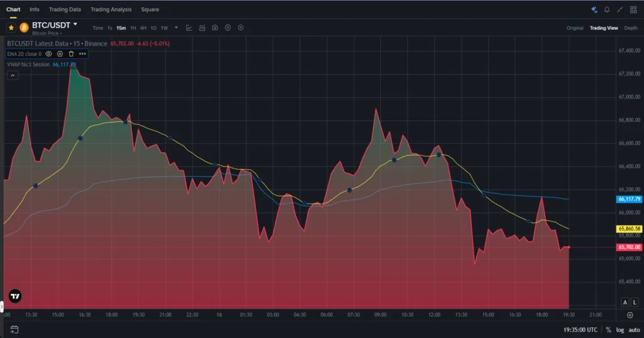Toggle log scale in bottom bar
Screen dimensions: 644x338
pos(619,330)
